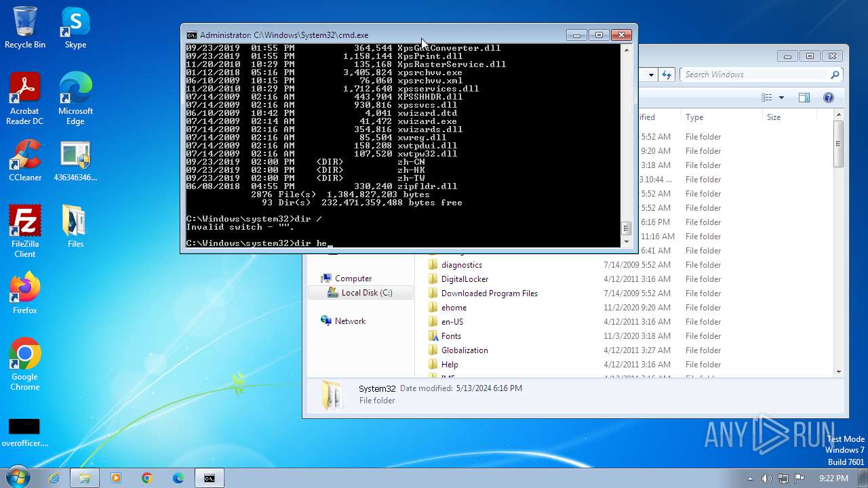Open Edge from the taskbar
The width and height of the screenshot is (868, 488).
[178, 478]
